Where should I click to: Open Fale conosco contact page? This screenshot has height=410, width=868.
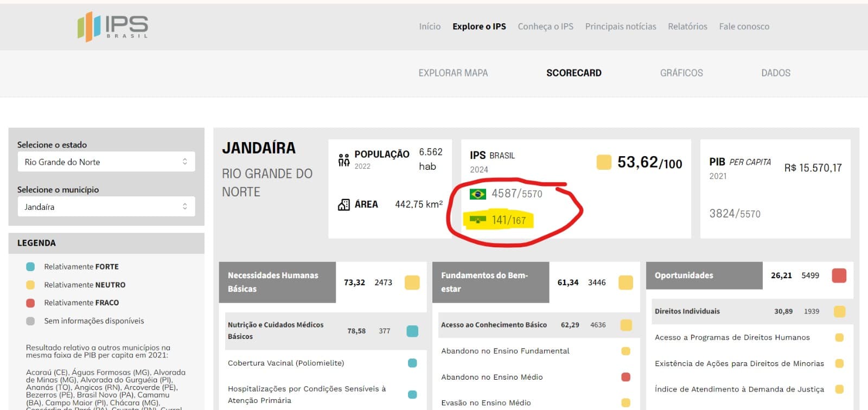(744, 26)
